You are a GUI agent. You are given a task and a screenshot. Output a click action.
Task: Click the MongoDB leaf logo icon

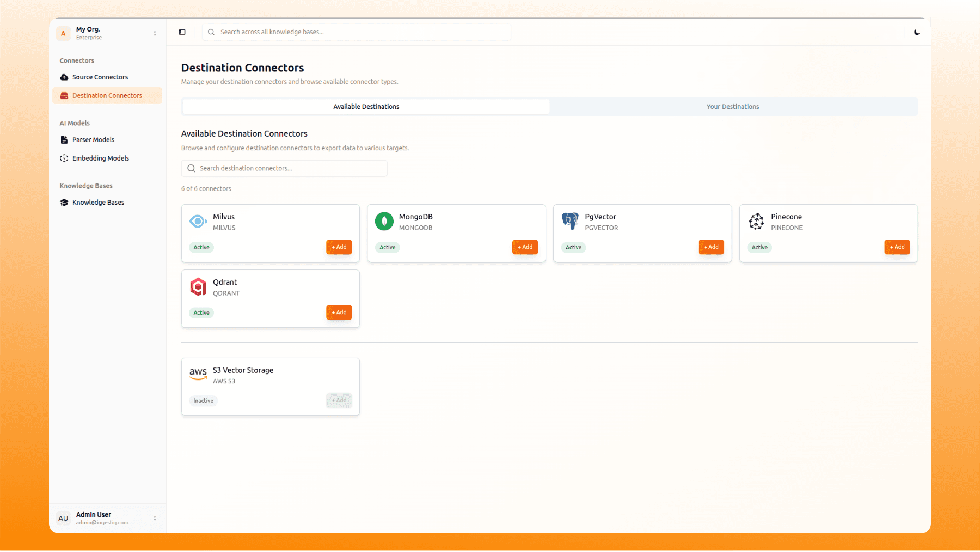[x=384, y=222]
